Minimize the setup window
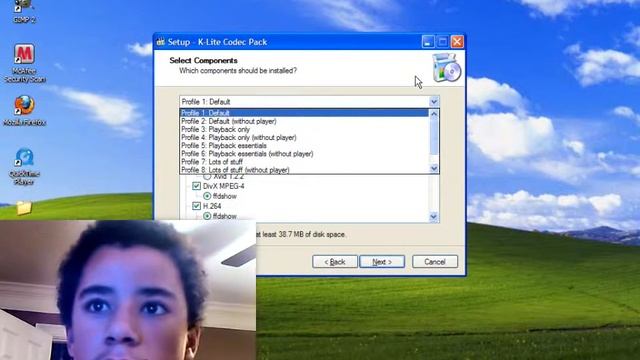The image size is (640, 360). 428,42
